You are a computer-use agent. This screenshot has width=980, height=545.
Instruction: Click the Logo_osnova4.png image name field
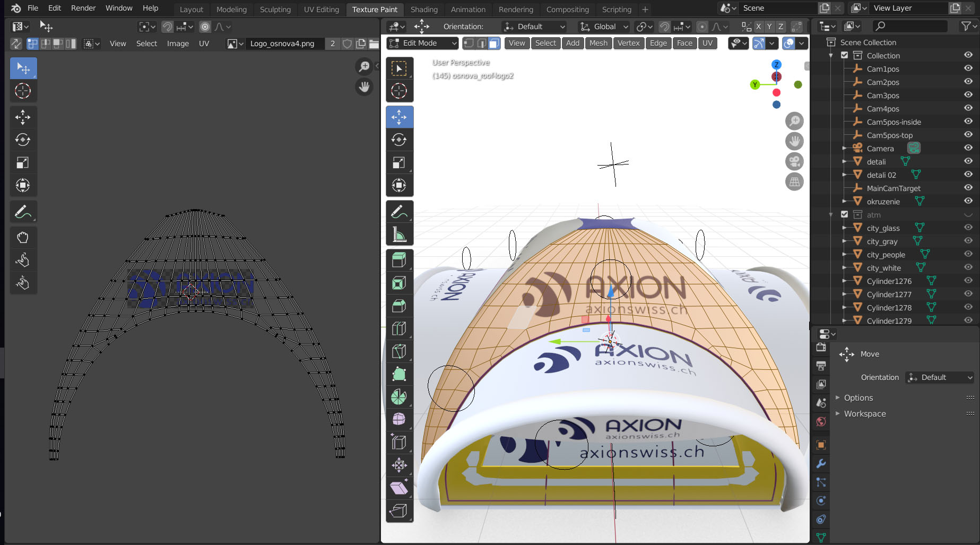285,44
